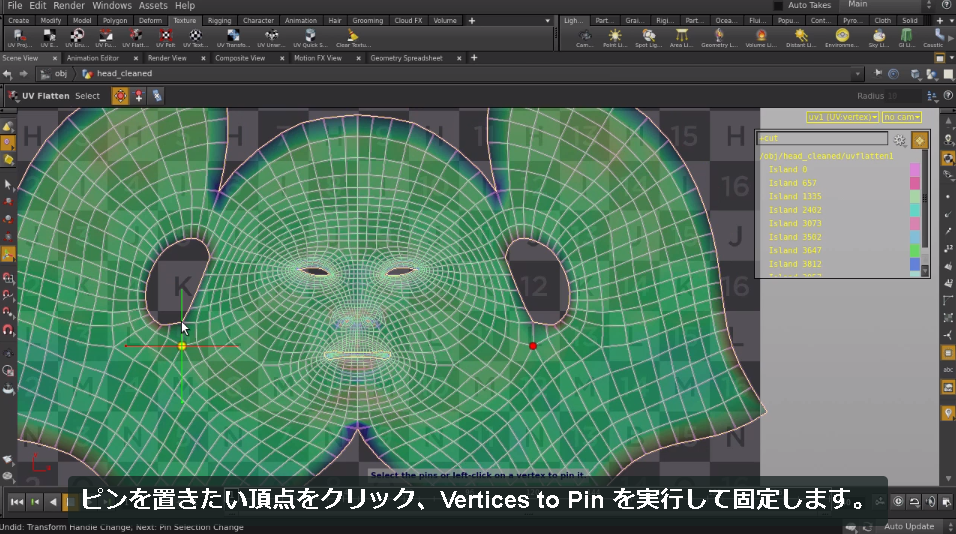Add a GI Light
The width and height of the screenshot is (956, 534).
click(x=906, y=38)
